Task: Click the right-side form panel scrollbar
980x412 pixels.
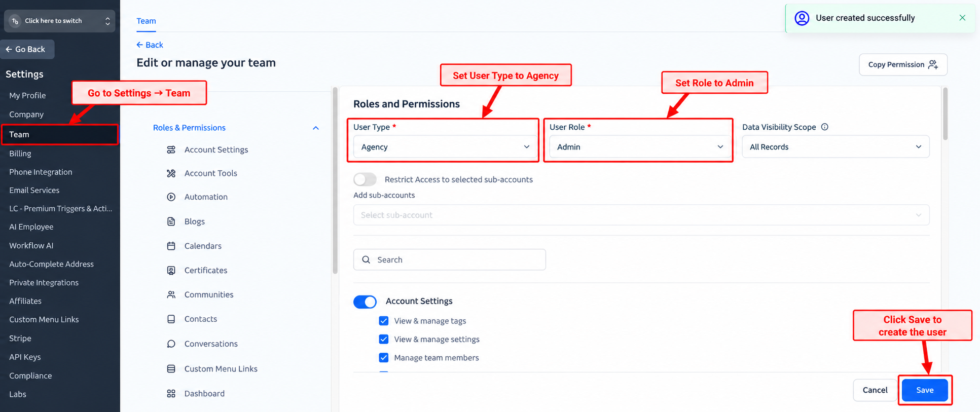Action: 945,114
